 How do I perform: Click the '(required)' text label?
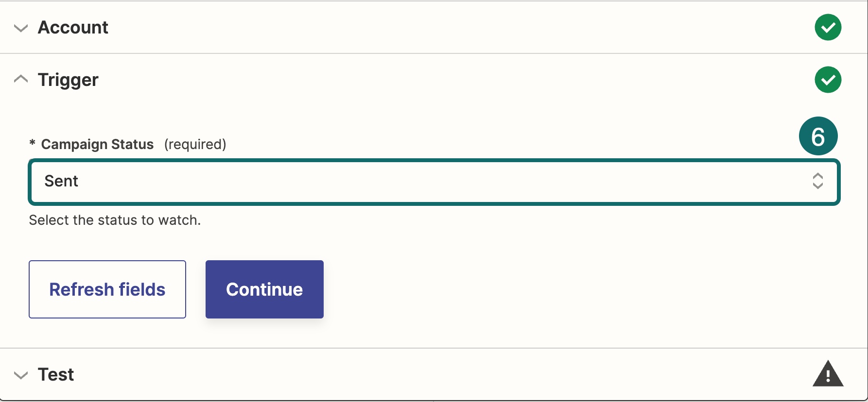(195, 144)
